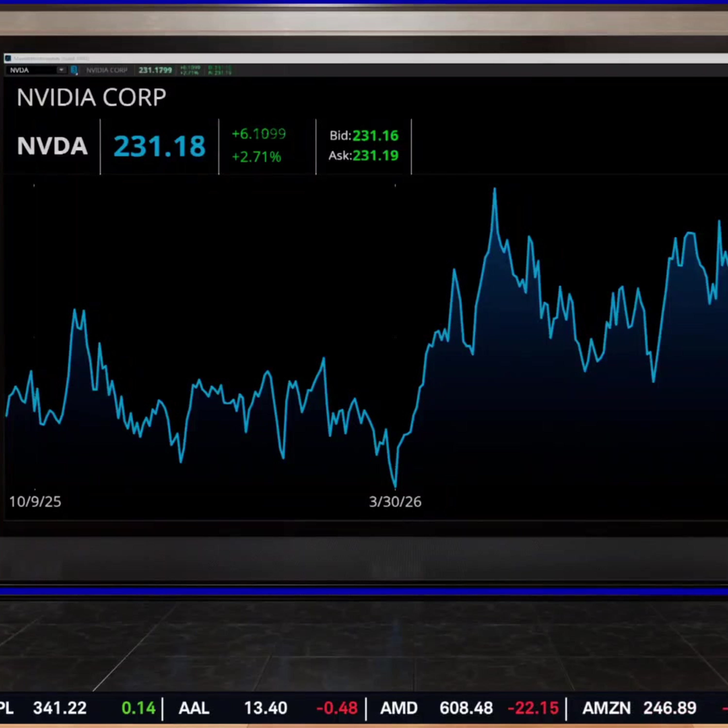Click the 231.1799 last price in toolbar
Screen dimensions: 728x728
tap(155, 70)
